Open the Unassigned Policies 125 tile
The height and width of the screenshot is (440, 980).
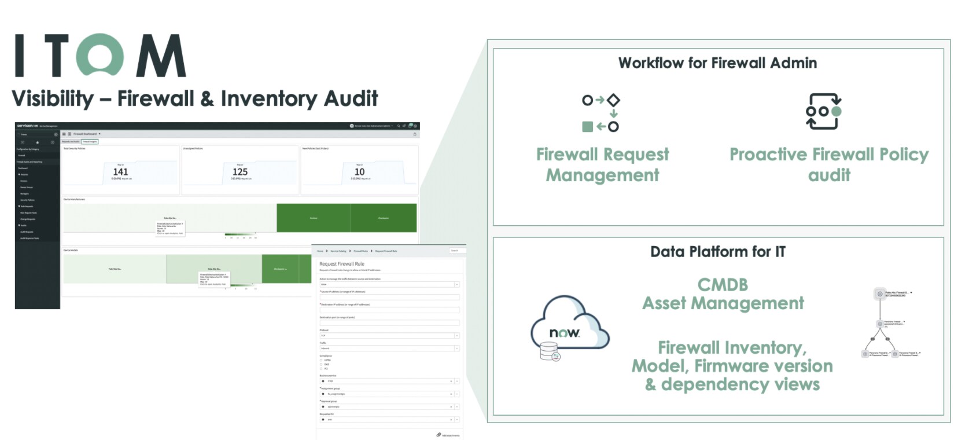coord(240,170)
